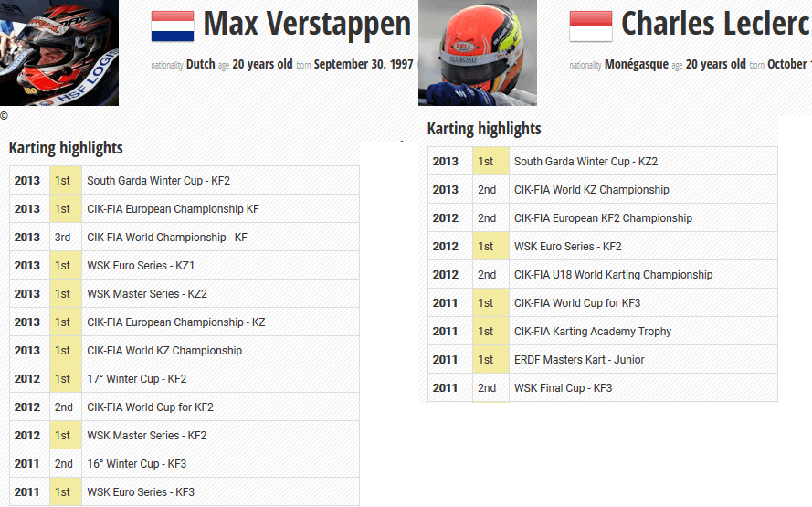The width and height of the screenshot is (812, 507).
Task: Open Max Verstappen's helmet photo
Action: pyautogui.click(x=59, y=53)
